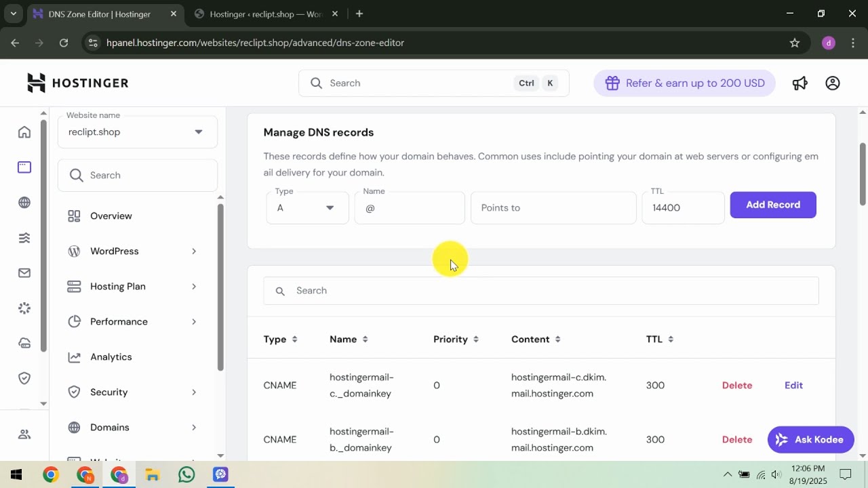Click the Points to field

[553, 207]
